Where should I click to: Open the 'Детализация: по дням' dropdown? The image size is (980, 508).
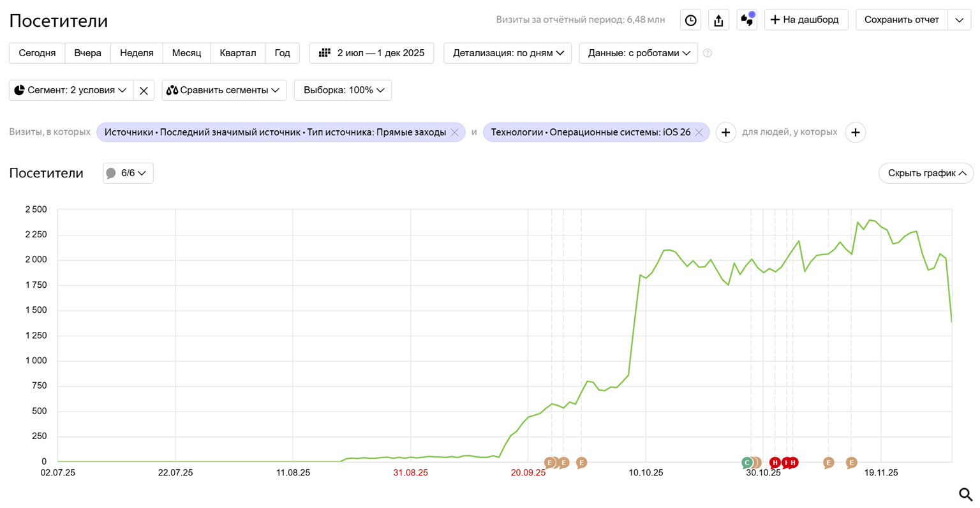(507, 54)
